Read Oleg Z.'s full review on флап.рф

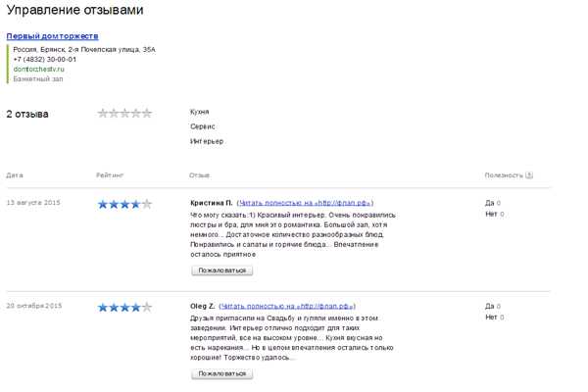pos(287,306)
